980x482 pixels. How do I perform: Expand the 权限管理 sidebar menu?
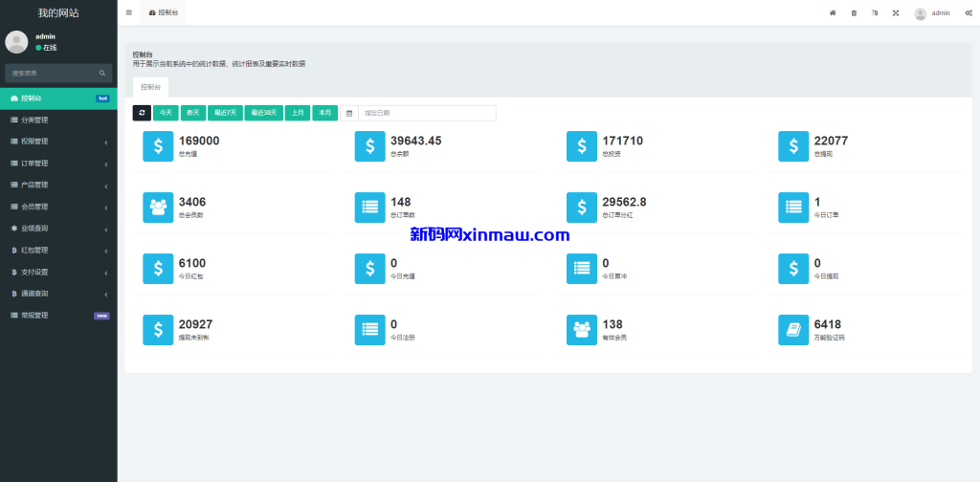(x=57, y=142)
